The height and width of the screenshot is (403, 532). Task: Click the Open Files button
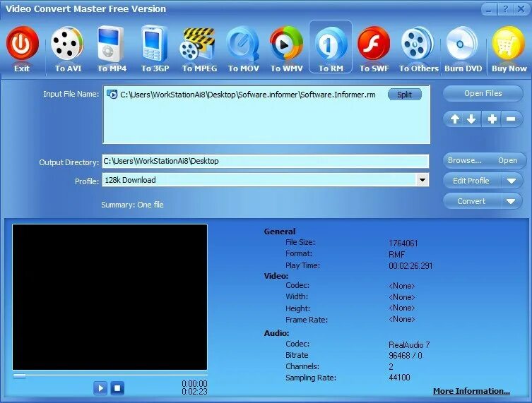point(483,94)
